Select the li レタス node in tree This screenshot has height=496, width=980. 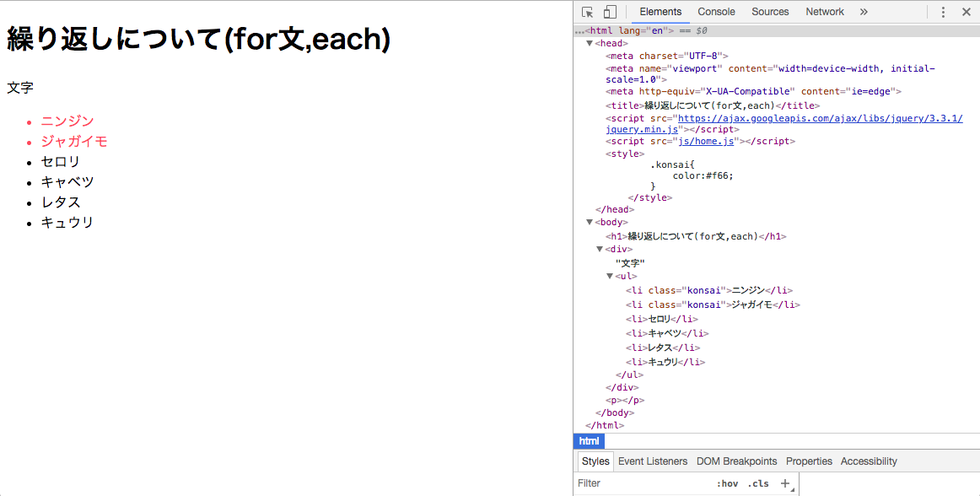663,348
